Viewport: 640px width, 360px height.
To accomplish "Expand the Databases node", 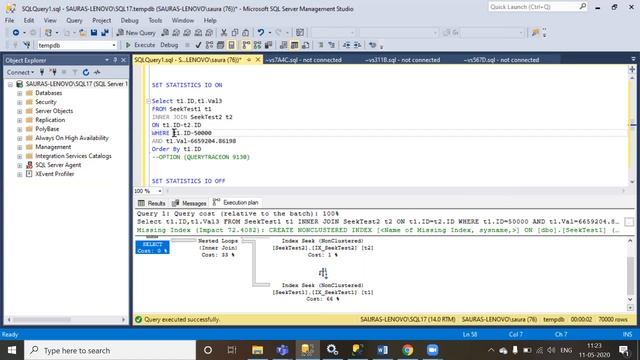I will (x=19, y=93).
